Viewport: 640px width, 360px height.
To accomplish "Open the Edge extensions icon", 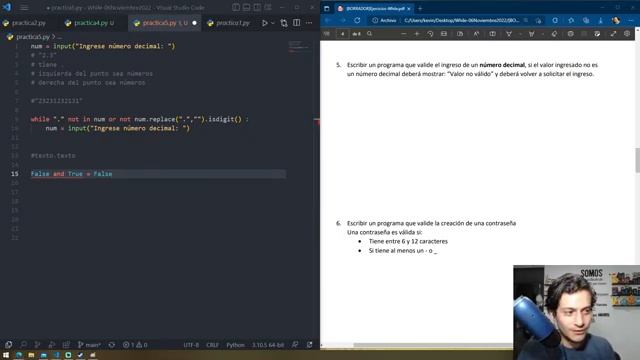I will [555, 20].
